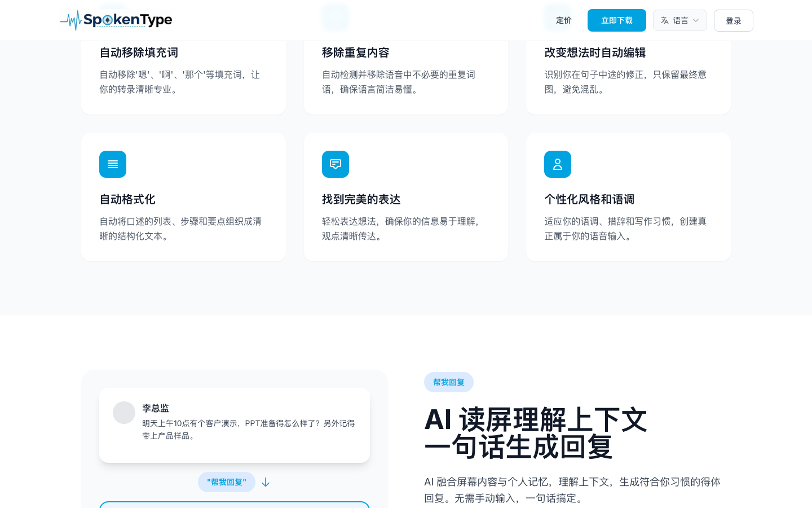Image resolution: width=812 pixels, height=508 pixels.
Task: Click description about 自动移除'嗯'、'啊' fillers
Action: pyautogui.click(x=180, y=82)
